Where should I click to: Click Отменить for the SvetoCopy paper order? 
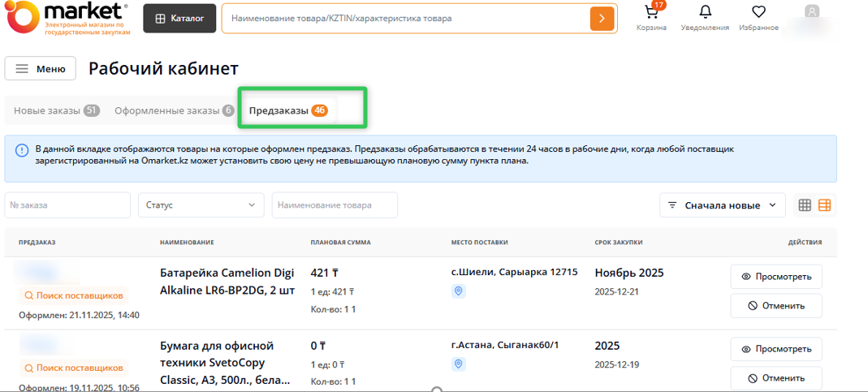[775, 378]
